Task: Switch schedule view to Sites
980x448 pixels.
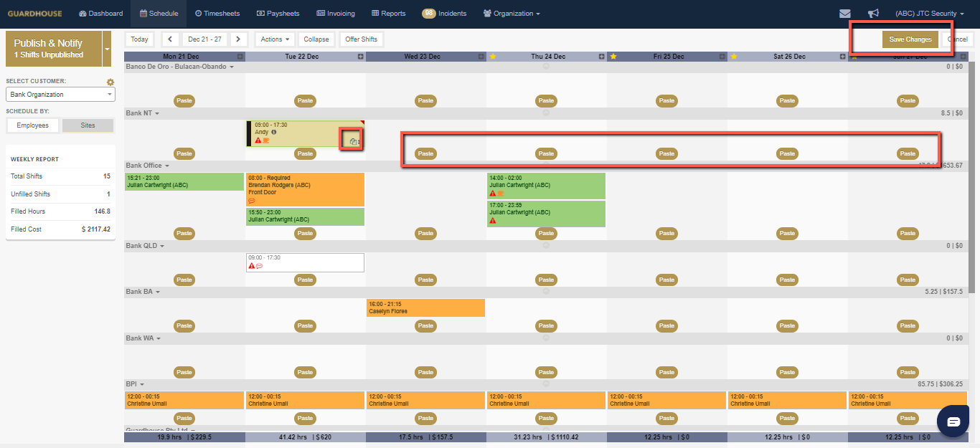Action: point(88,125)
